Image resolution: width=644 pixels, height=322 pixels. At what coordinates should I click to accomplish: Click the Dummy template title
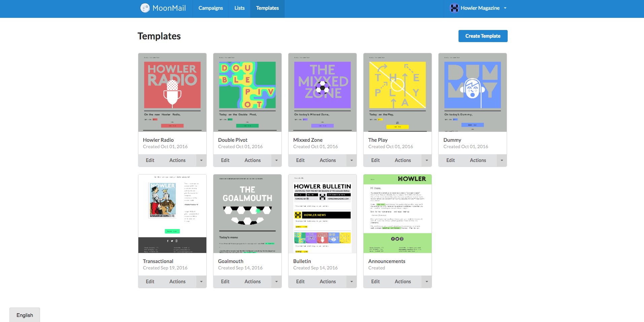[452, 140]
